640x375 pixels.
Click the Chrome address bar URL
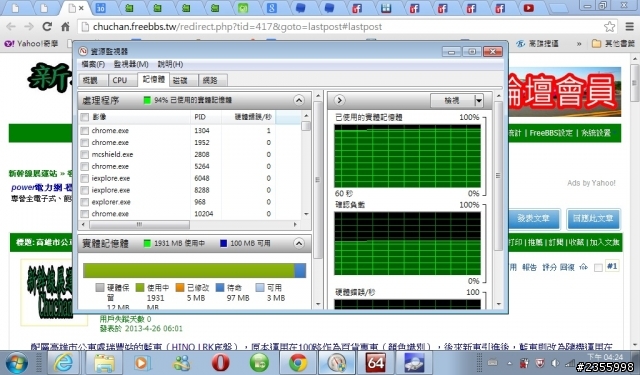(x=238, y=27)
